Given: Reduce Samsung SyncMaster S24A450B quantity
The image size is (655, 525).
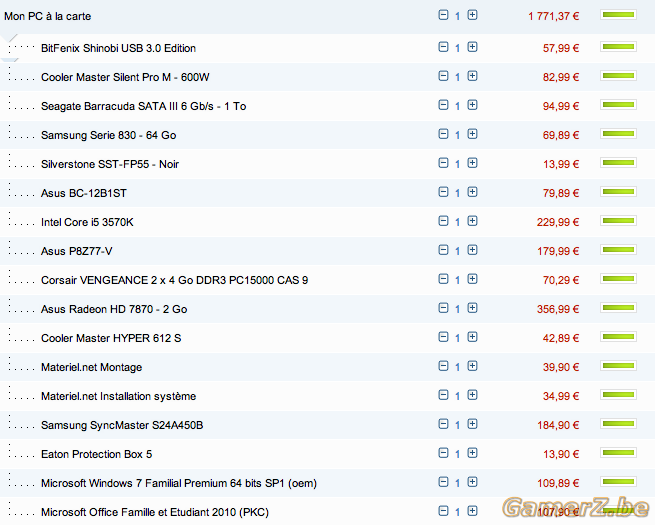Looking at the screenshot, I should coord(443,424).
